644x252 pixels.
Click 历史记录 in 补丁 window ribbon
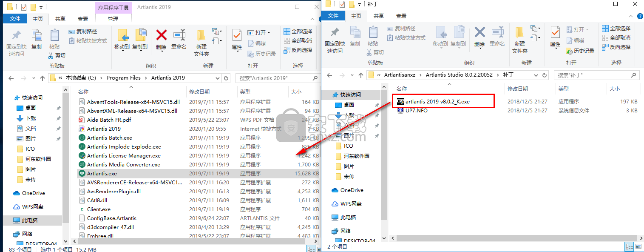point(581,51)
